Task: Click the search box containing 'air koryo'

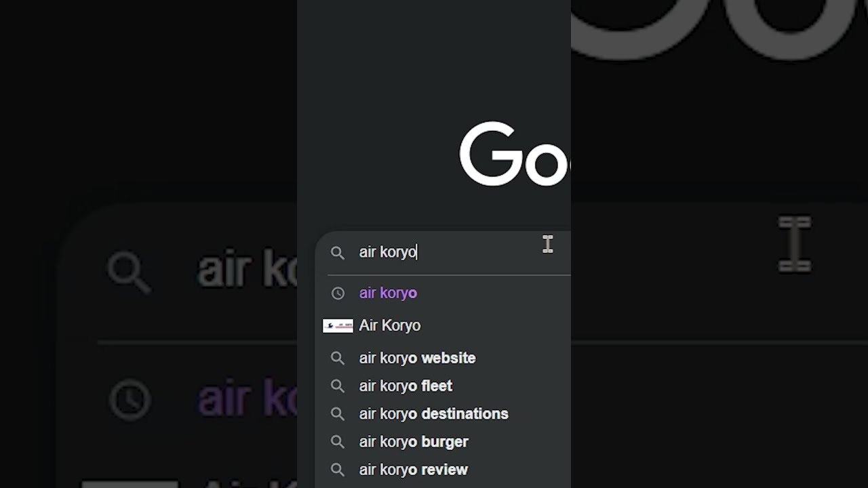Action: point(444,252)
